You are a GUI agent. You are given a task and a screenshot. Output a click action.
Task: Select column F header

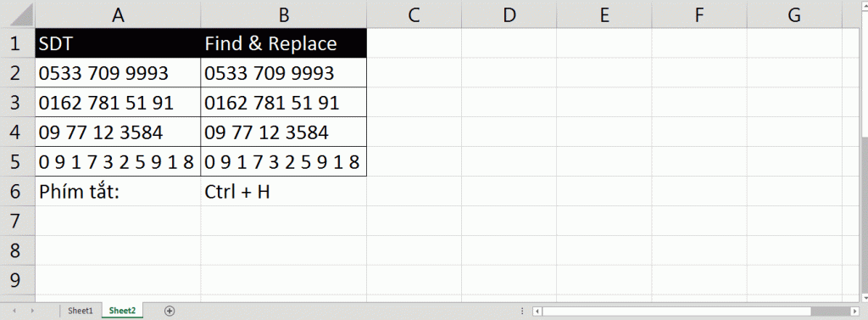(x=699, y=15)
